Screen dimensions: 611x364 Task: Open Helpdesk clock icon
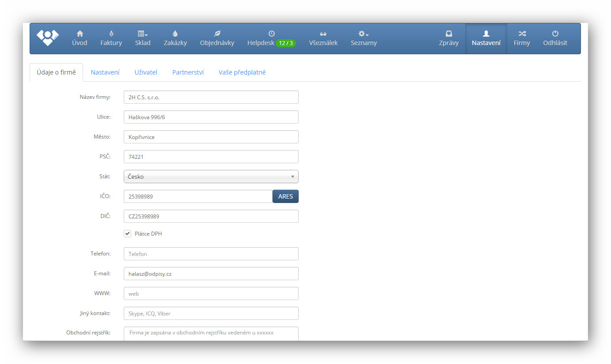click(271, 34)
